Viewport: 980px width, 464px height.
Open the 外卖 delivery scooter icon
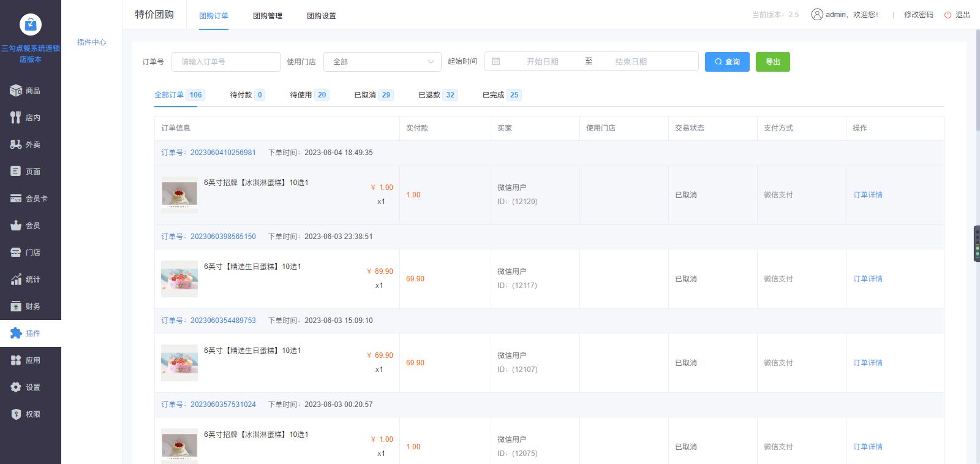[x=16, y=145]
